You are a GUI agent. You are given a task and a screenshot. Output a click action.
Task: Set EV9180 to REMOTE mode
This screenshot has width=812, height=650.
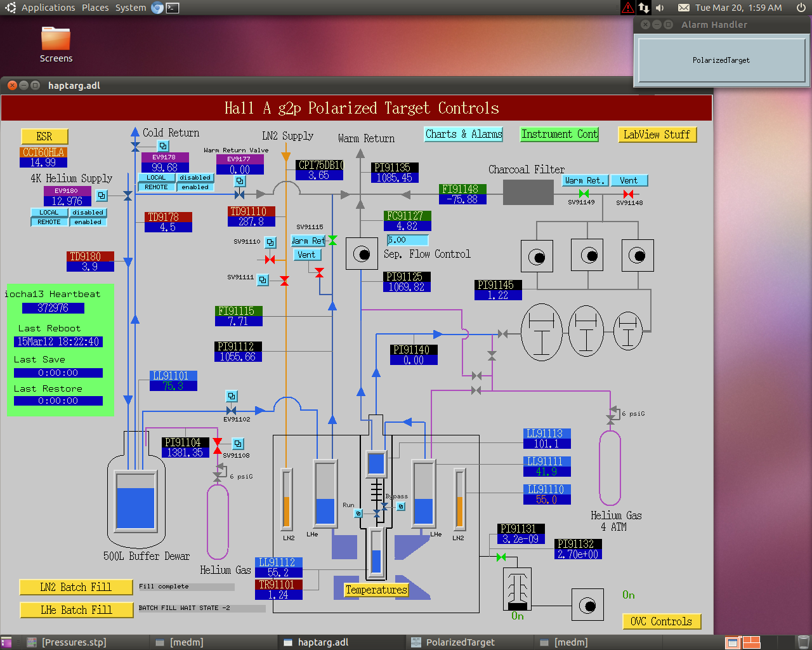[49, 222]
